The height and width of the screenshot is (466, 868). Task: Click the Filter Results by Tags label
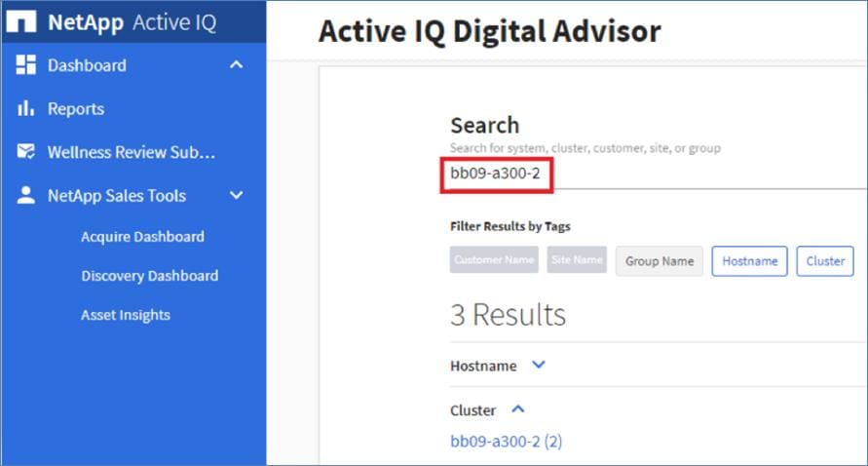coord(509,226)
